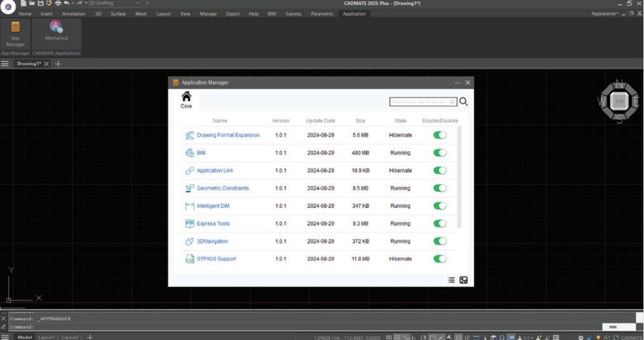
Task: Open the 2D Drafting workspace dropdown
Action: [x=114, y=3]
